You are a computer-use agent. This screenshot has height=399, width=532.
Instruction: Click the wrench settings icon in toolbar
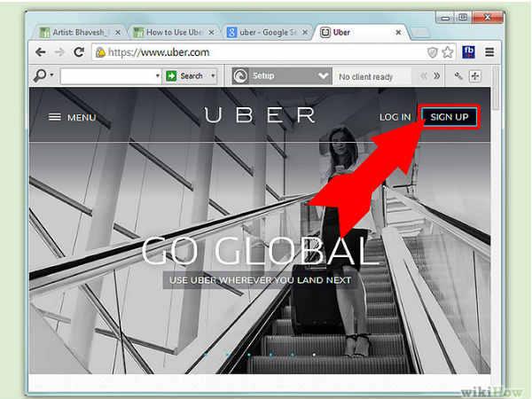coord(458,76)
